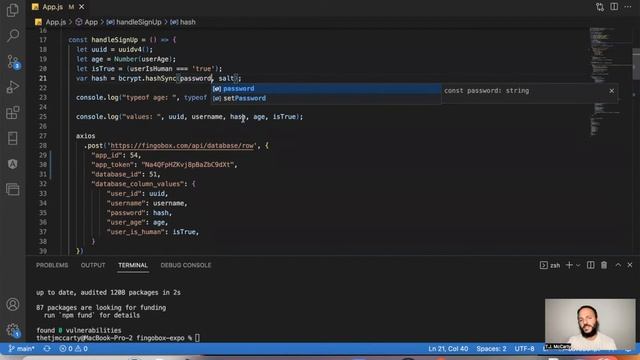The height and width of the screenshot is (360, 640).
Task: Click 'hashSync' on line 21
Action: click(161, 78)
